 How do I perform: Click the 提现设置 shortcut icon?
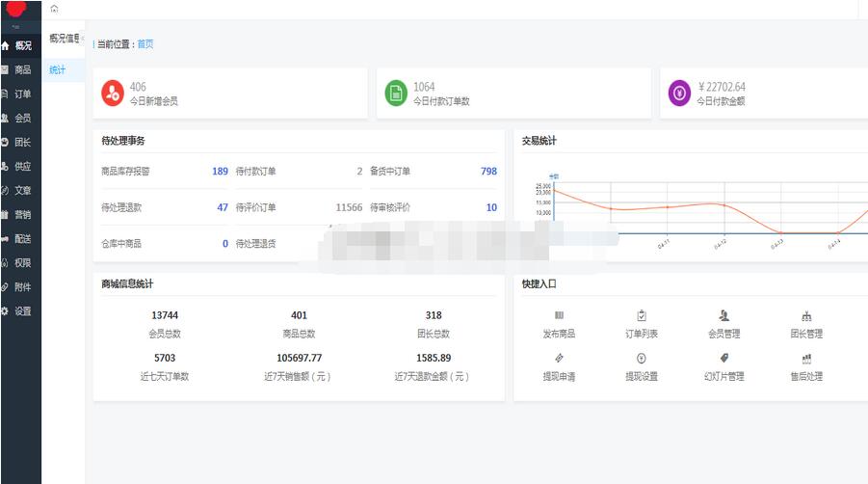(642, 359)
